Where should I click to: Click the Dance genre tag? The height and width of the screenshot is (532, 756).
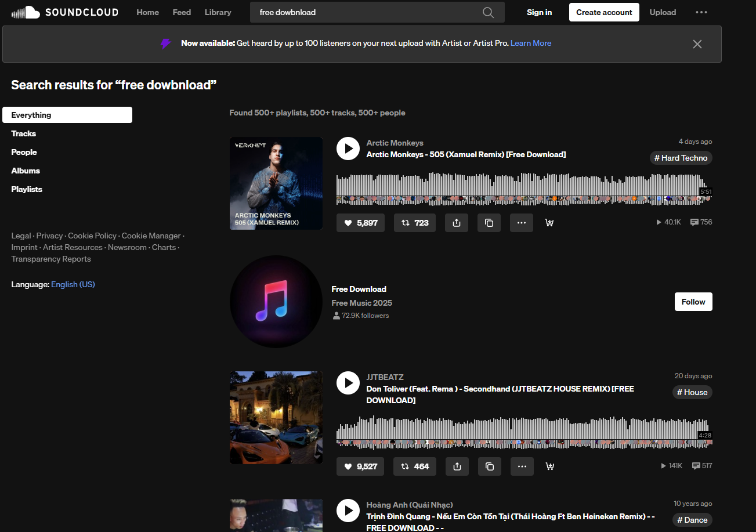pos(692,520)
